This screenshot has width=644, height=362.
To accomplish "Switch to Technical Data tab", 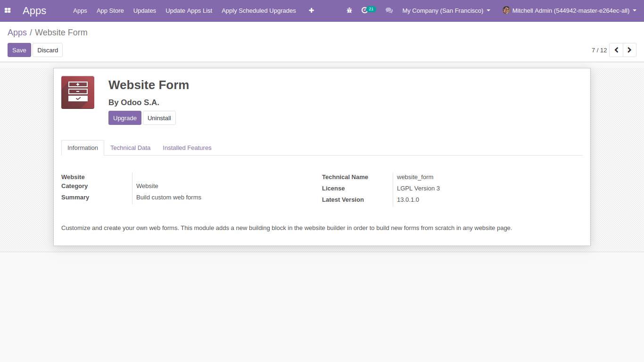I will (130, 148).
